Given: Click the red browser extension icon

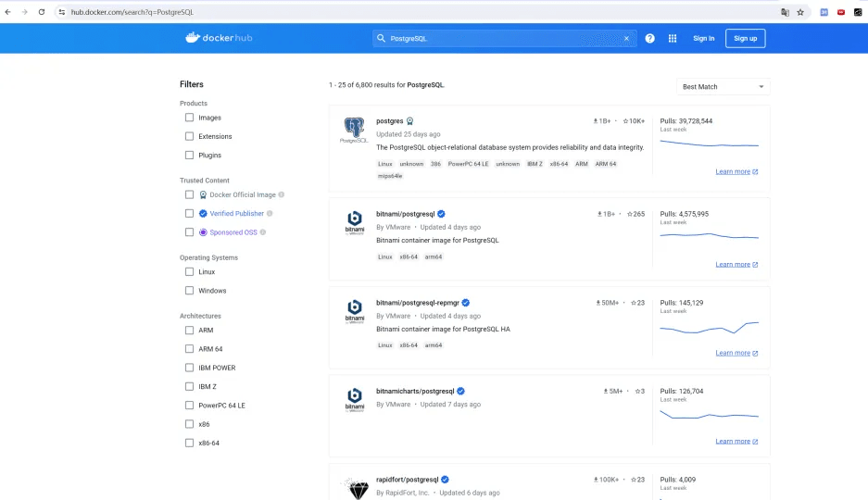Looking at the screenshot, I should click(841, 12).
